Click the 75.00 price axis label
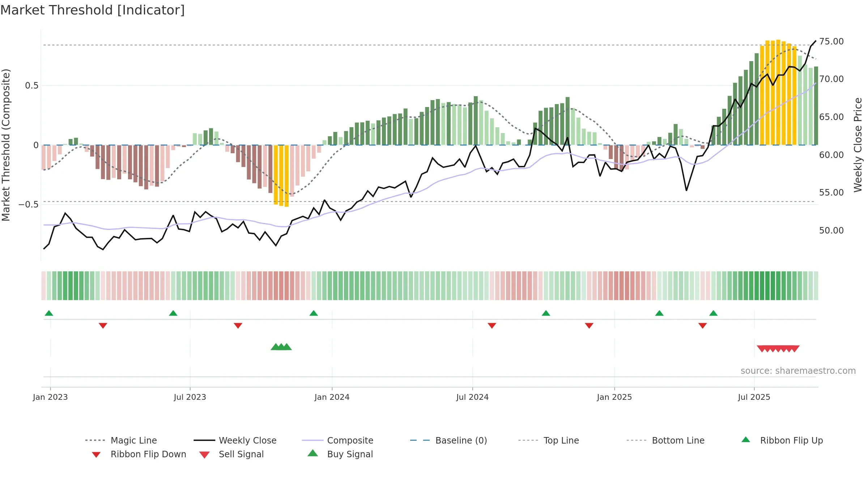868x488 pixels. tap(831, 42)
